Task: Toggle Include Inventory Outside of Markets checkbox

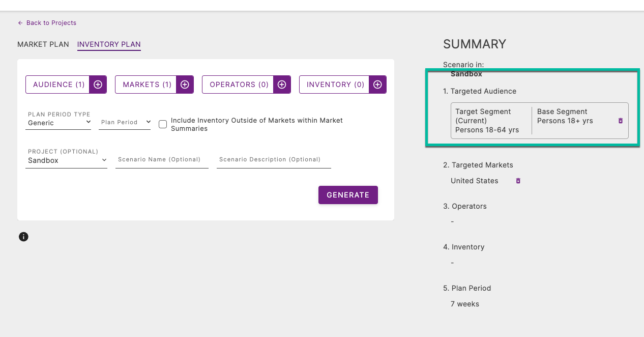Action: (163, 124)
